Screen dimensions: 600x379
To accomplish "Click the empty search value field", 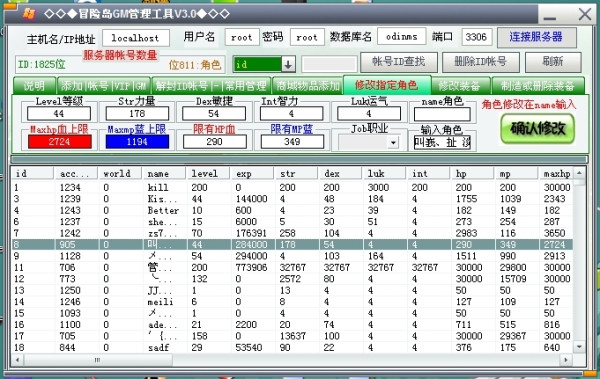I will pos(329,64).
